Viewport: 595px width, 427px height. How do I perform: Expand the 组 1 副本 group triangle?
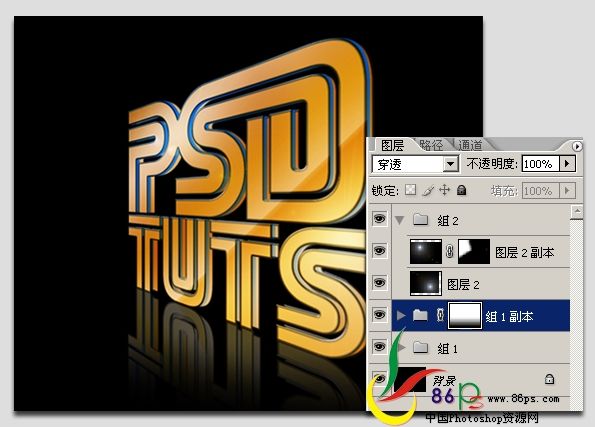(401, 315)
